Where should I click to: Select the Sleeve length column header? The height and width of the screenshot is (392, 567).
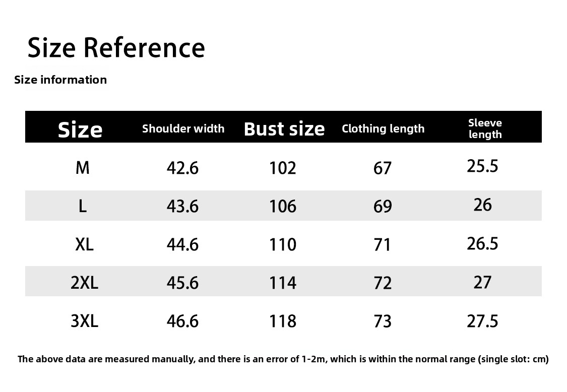(485, 128)
